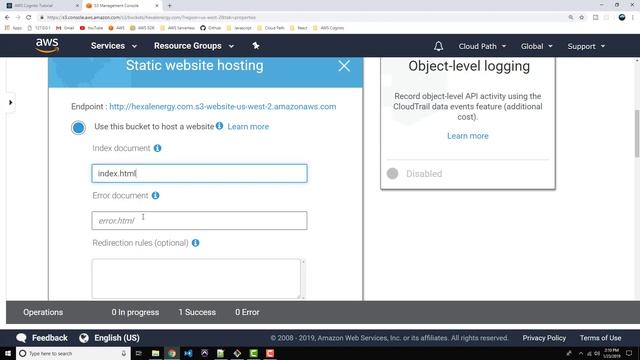
Task: Select 'Use this bucket to host a website' radio
Action: click(x=78, y=127)
